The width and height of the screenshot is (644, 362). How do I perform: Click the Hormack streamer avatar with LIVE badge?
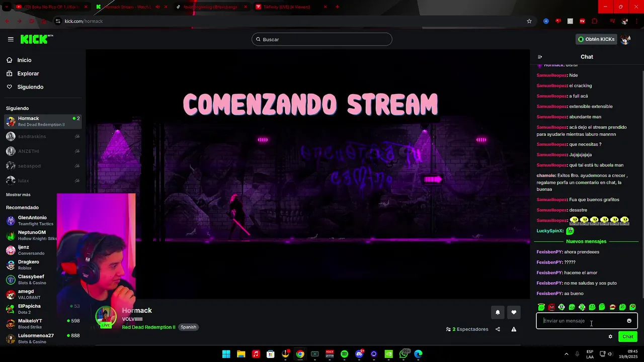point(106,317)
